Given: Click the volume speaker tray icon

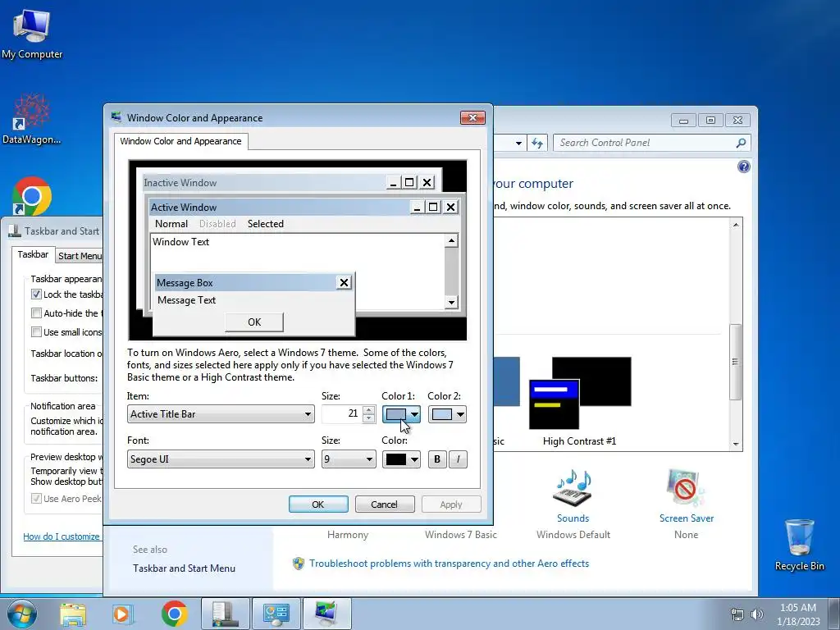Looking at the screenshot, I should pos(757,614).
